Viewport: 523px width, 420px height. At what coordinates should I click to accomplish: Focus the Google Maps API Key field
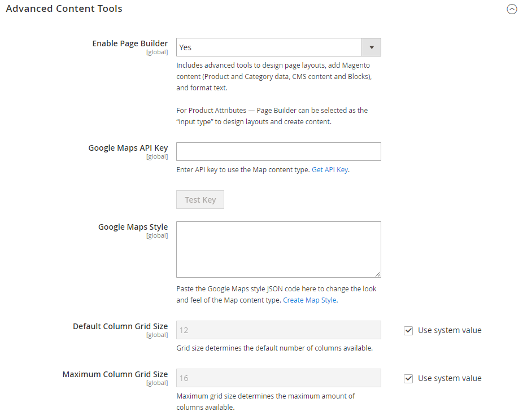click(278, 152)
